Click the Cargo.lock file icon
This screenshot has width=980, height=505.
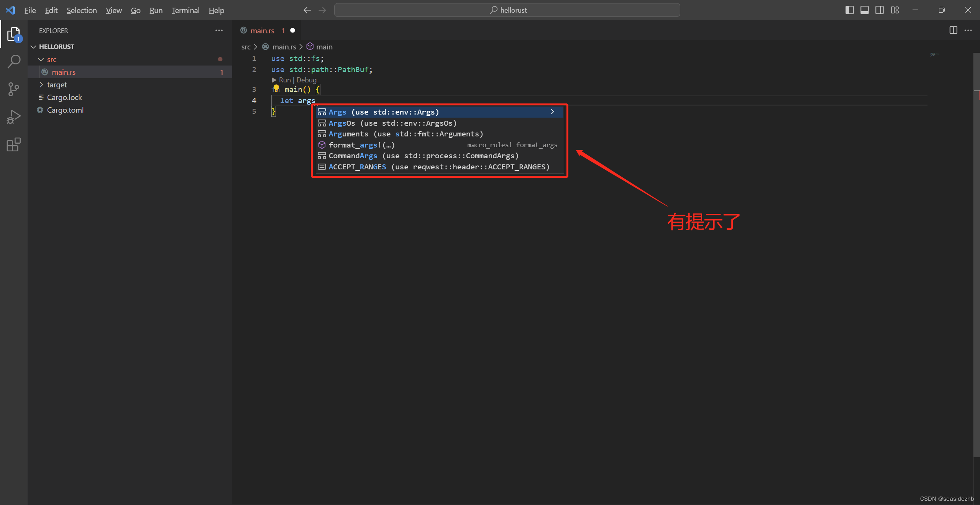[41, 97]
